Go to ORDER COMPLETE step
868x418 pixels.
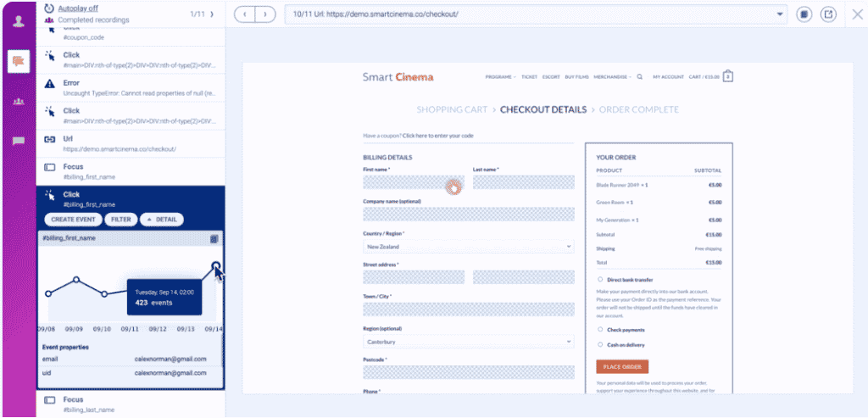click(x=639, y=109)
